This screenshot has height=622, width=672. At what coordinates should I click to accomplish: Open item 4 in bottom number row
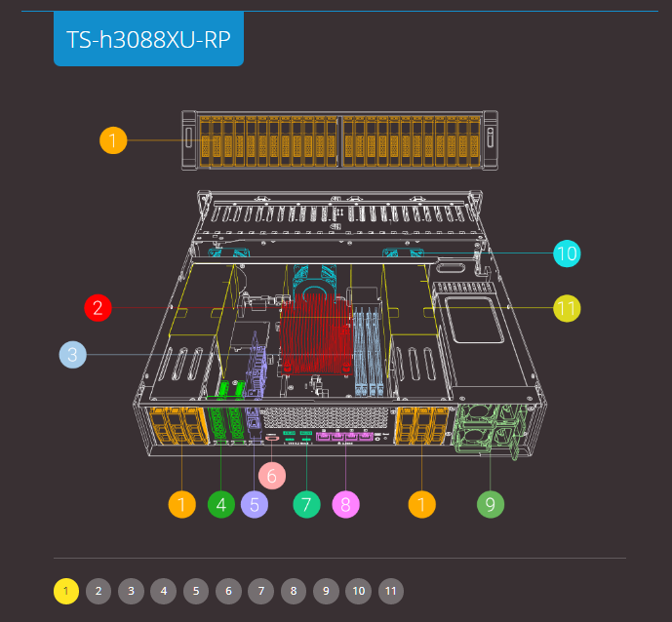(x=163, y=591)
